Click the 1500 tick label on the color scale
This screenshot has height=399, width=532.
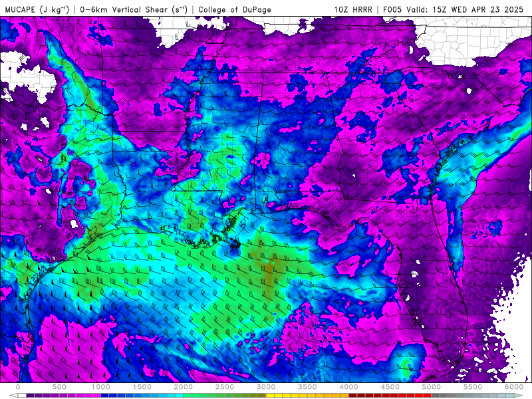pos(142,387)
